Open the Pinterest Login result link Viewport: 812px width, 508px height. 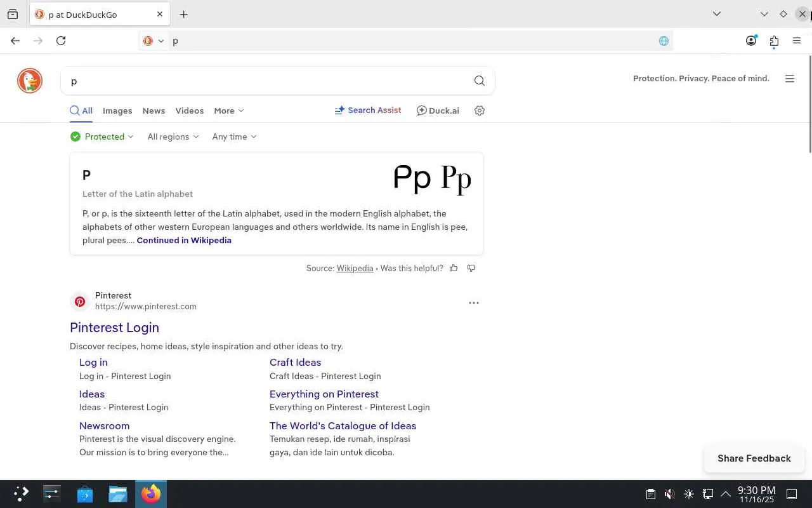tap(114, 328)
